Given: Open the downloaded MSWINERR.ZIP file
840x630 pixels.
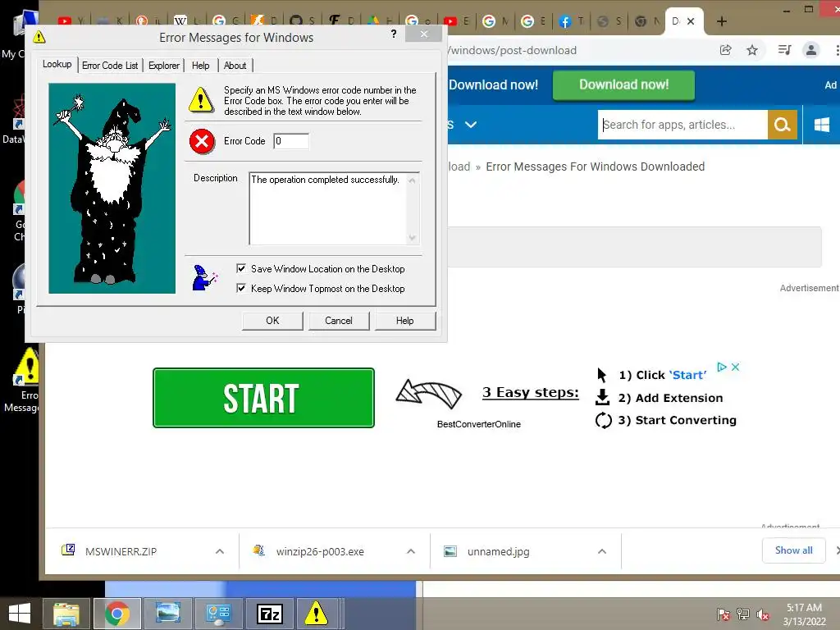Looking at the screenshot, I should [x=121, y=551].
